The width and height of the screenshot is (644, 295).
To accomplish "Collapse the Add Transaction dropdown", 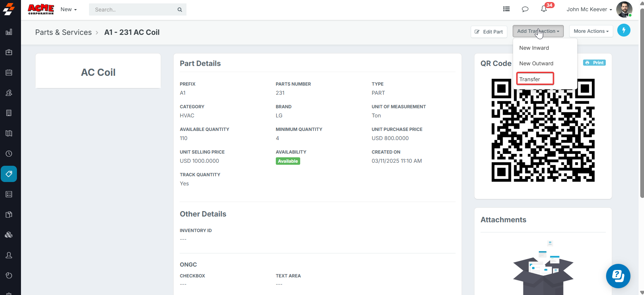I will pyautogui.click(x=538, y=31).
